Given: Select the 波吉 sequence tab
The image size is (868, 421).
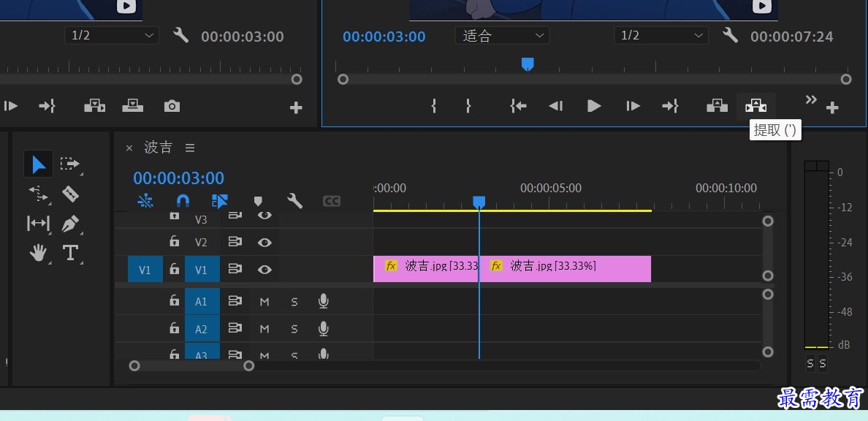Looking at the screenshot, I should 159,148.
